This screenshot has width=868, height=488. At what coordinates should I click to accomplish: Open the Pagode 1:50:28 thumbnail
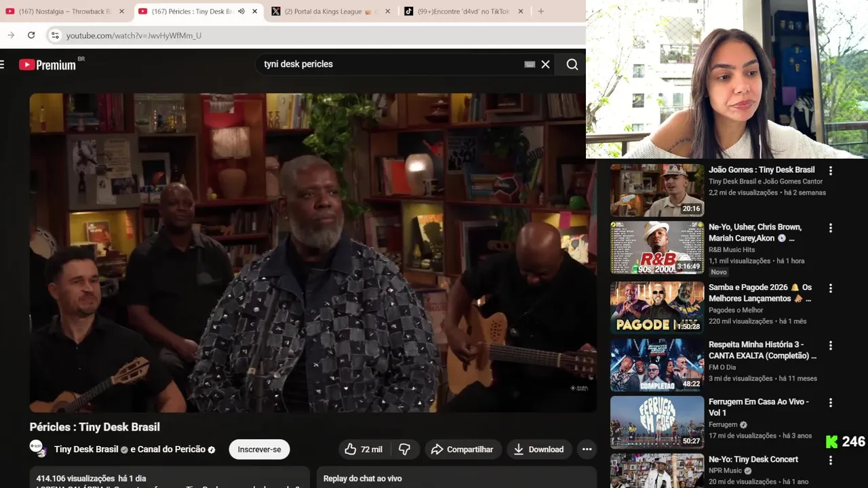click(x=657, y=308)
